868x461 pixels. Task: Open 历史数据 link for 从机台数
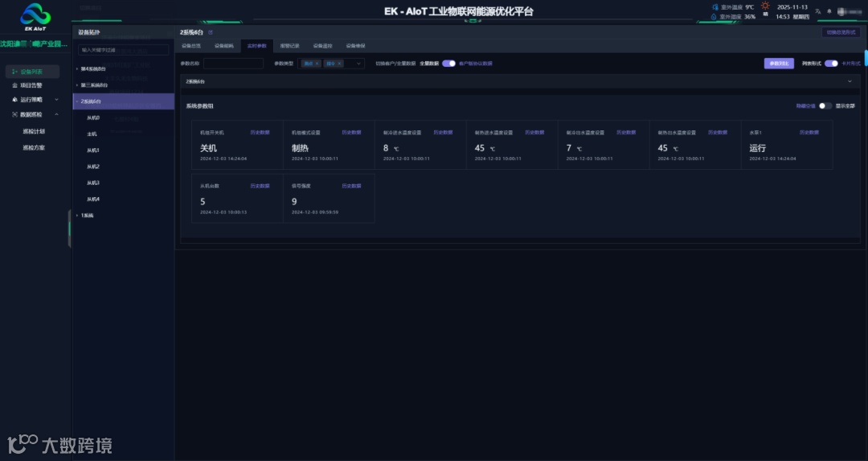[x=260, y=186]
